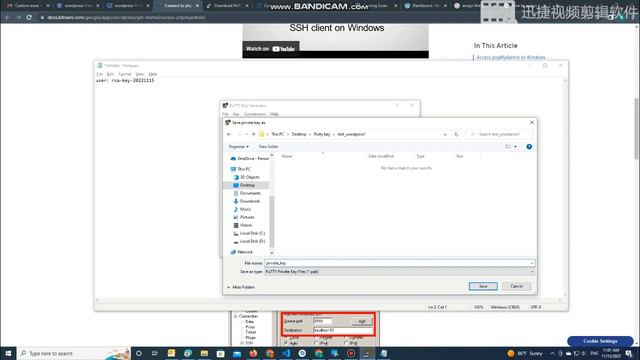Open Access phpMyAdmin on Windows article link

coord(511,58)
